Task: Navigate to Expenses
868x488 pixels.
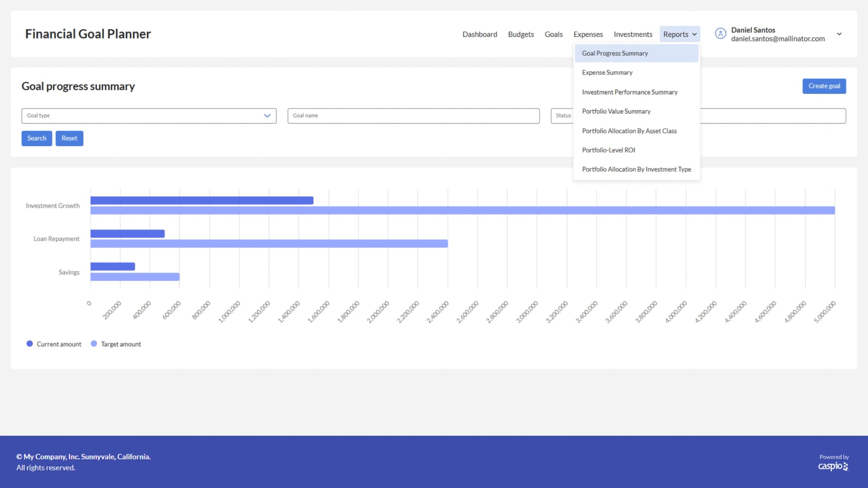Action: [x=588, y=34]
